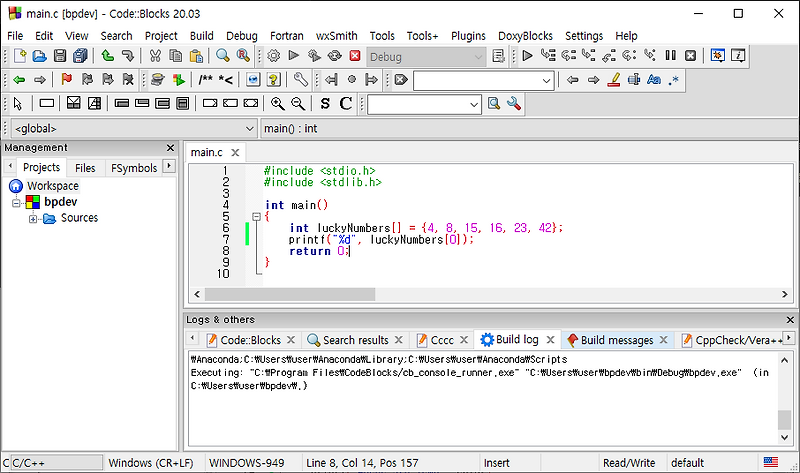Viewport: 800px width, 473px height.
Task: Pause the debugger
Action: [x=670, y=56]
